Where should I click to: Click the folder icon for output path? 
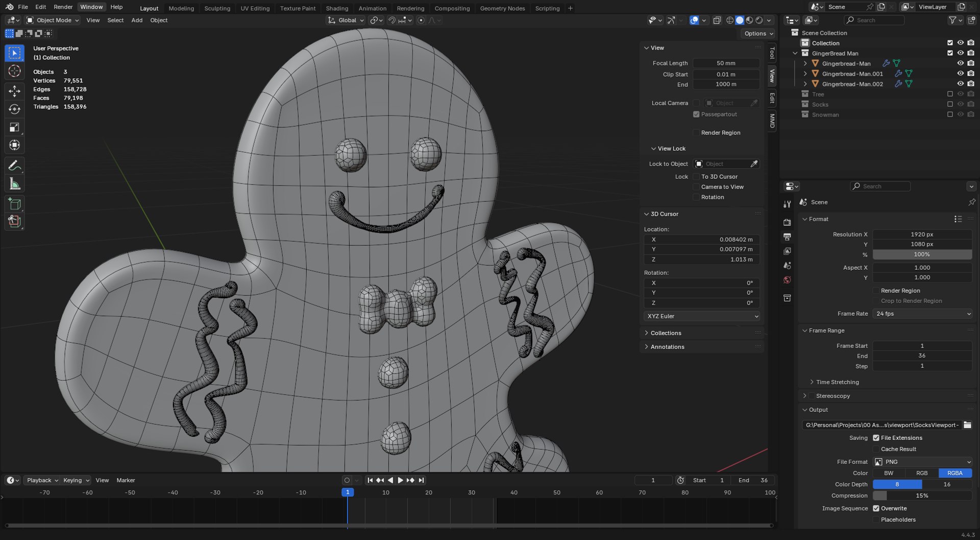pyautogui.click(x=967, y=425)
